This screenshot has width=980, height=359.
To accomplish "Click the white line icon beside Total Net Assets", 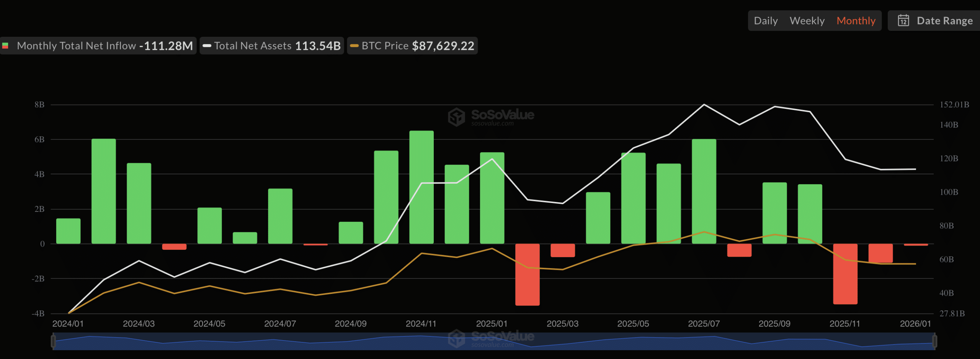I will coord(207,46).
